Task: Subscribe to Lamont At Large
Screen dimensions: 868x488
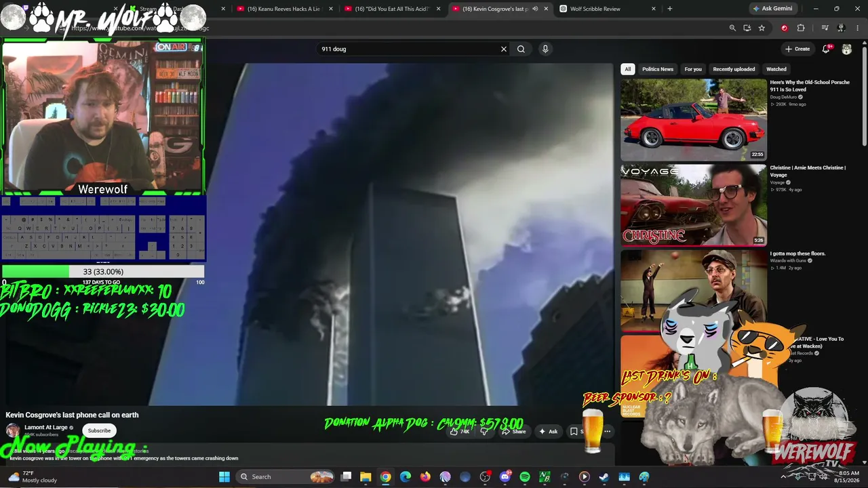Action: click(x=99, y=430)
